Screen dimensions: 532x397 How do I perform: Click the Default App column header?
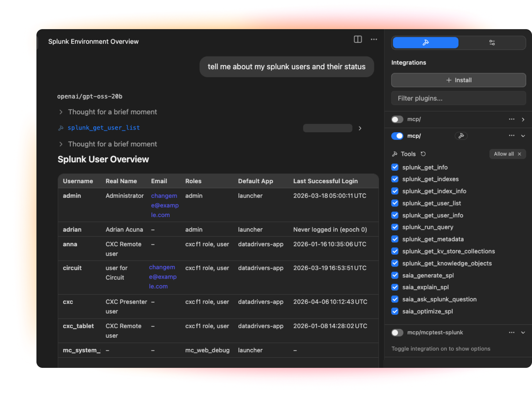255,181
